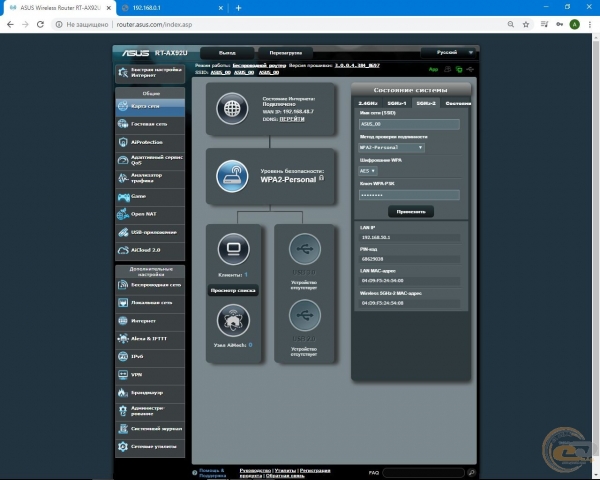Open the Adaptive QoS gauge icon

[x=123, y=160]
